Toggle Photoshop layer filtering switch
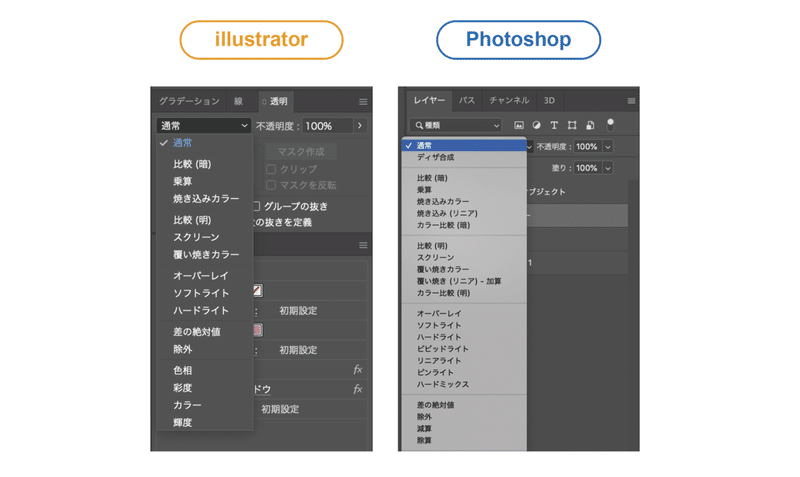The width and height of the screenshot is (800, 477). click(x=610, y=124)
